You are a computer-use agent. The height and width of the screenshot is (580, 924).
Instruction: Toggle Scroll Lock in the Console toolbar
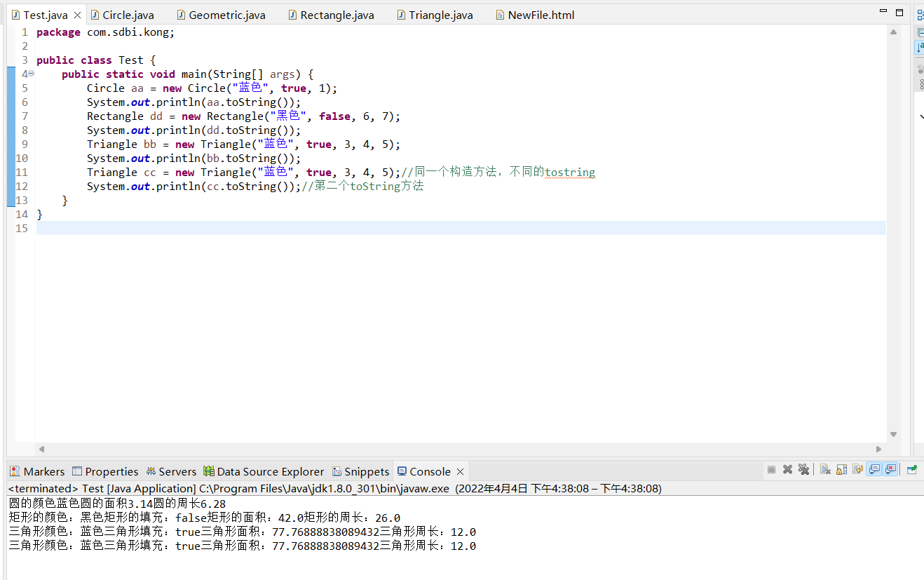point(841,470)
